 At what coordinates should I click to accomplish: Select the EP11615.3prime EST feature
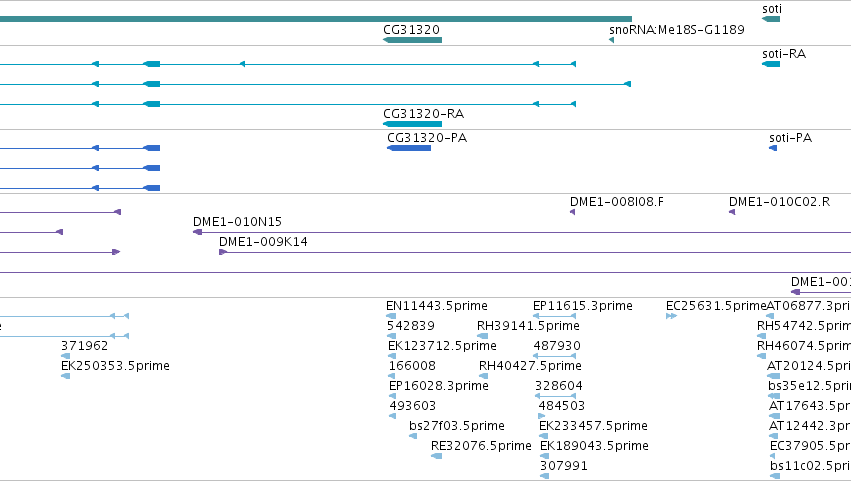[x=554, y=316]
